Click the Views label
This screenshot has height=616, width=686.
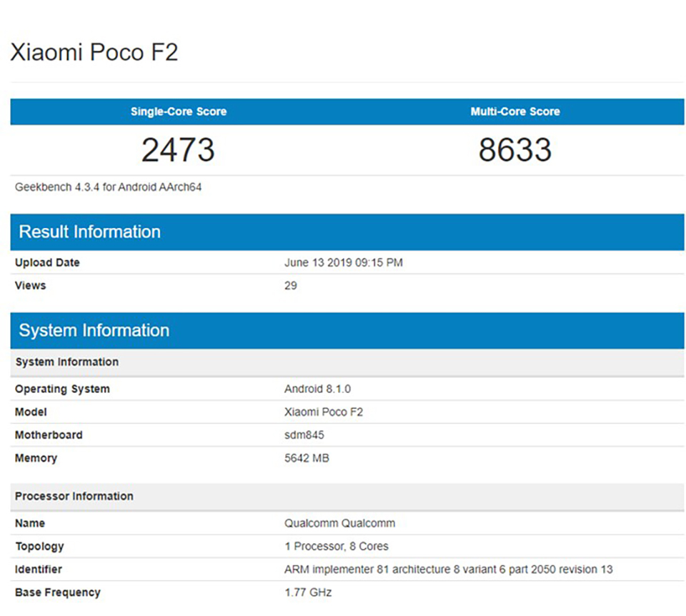(30, 286)
